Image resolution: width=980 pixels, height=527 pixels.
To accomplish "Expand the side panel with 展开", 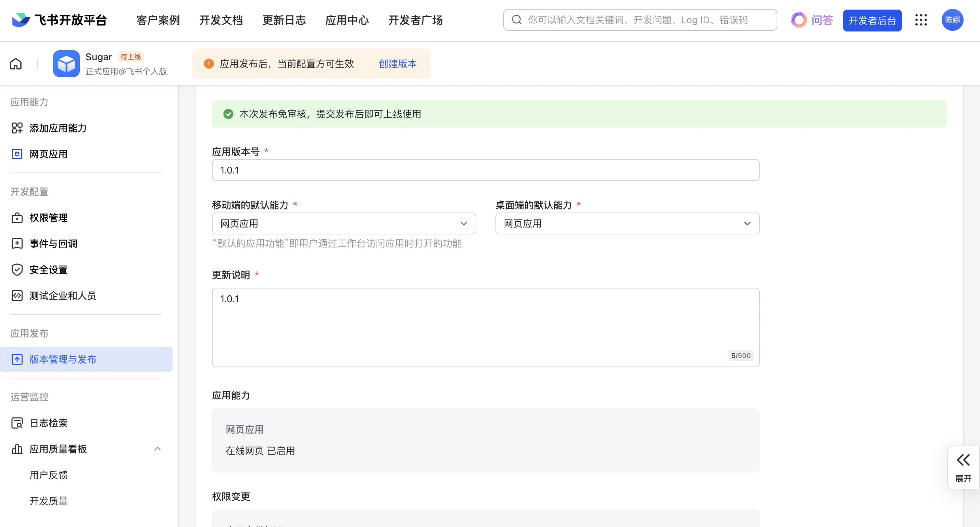I will pyautogui.click(x=963, y=467).
